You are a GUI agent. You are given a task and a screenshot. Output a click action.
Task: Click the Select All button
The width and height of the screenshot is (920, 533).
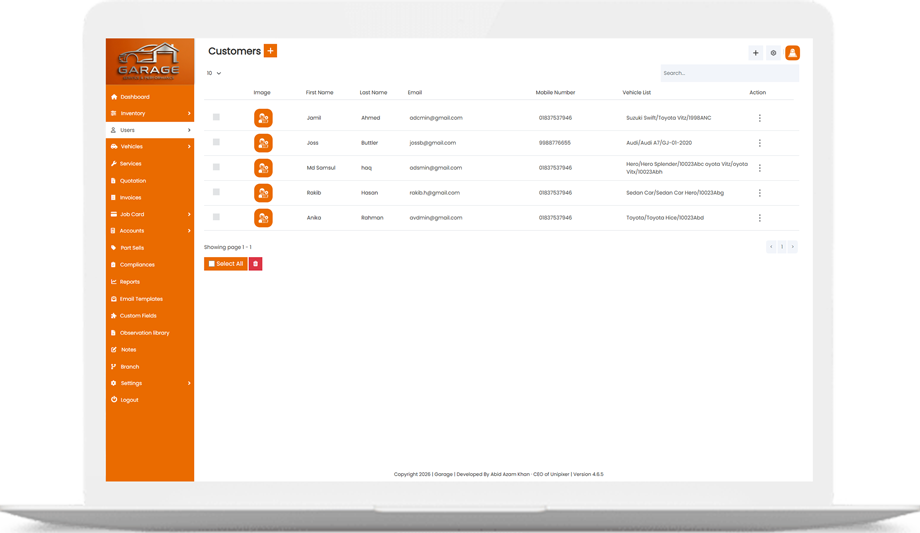(x=225, y=264)
